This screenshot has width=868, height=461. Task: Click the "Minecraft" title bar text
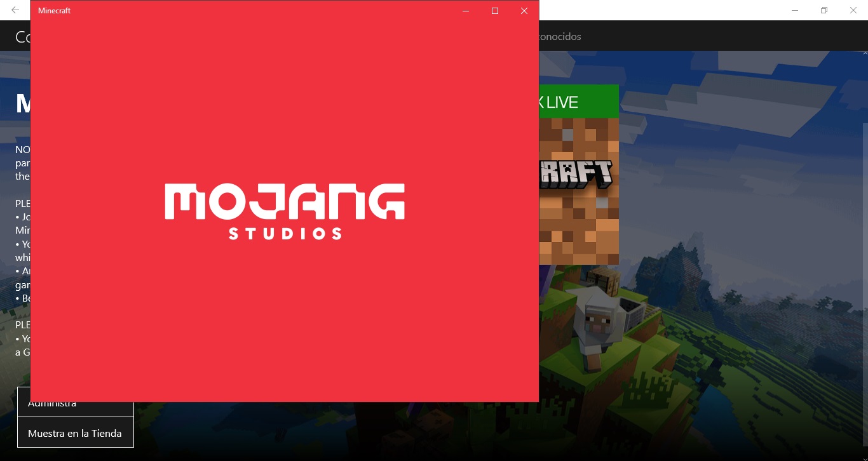[54, 11]
